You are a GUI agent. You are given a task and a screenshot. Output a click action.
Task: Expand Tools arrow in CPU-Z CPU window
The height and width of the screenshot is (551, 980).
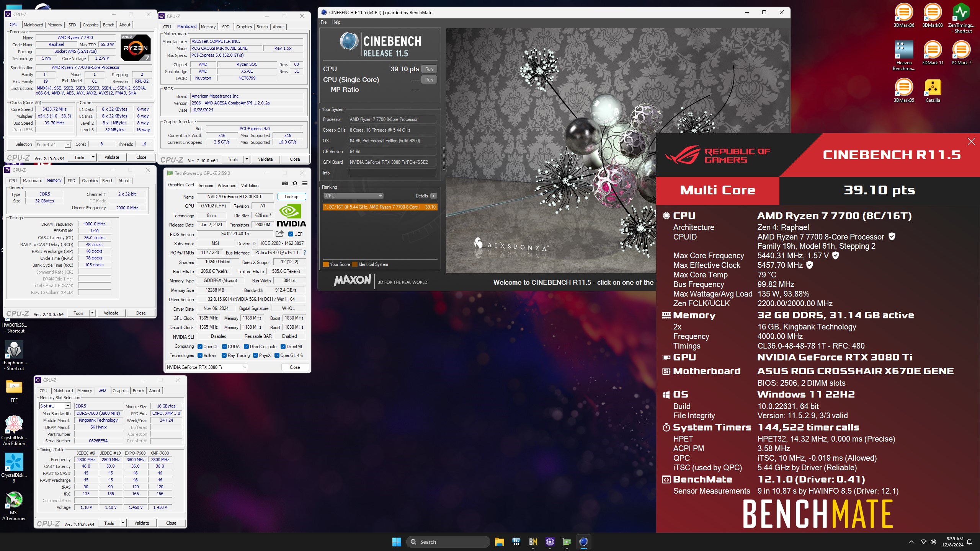[93, 157]
